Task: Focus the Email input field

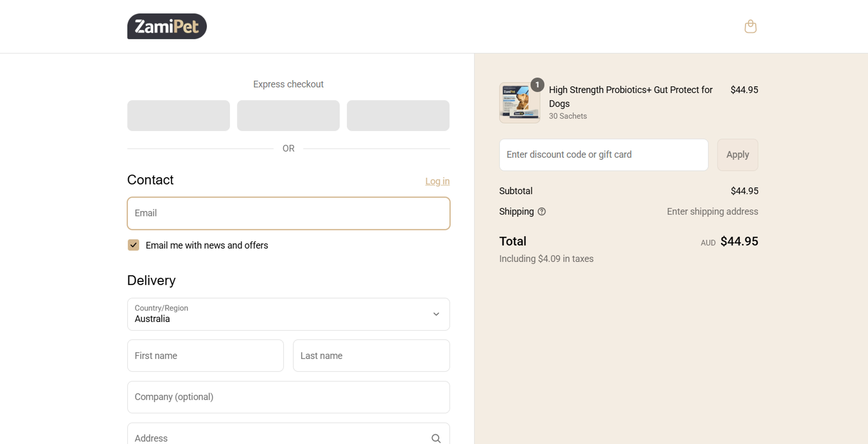Action: (x=288, y=213)
